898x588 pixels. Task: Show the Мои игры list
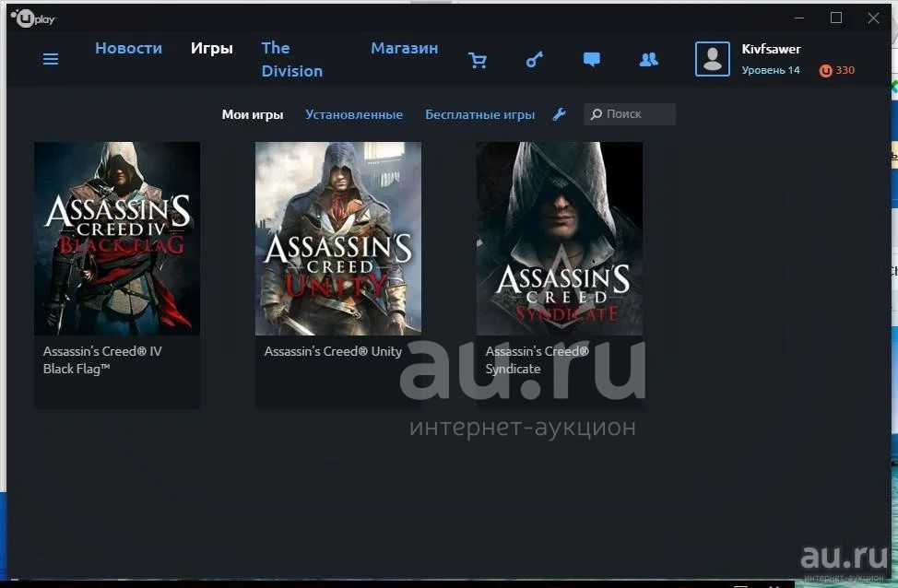253,114
